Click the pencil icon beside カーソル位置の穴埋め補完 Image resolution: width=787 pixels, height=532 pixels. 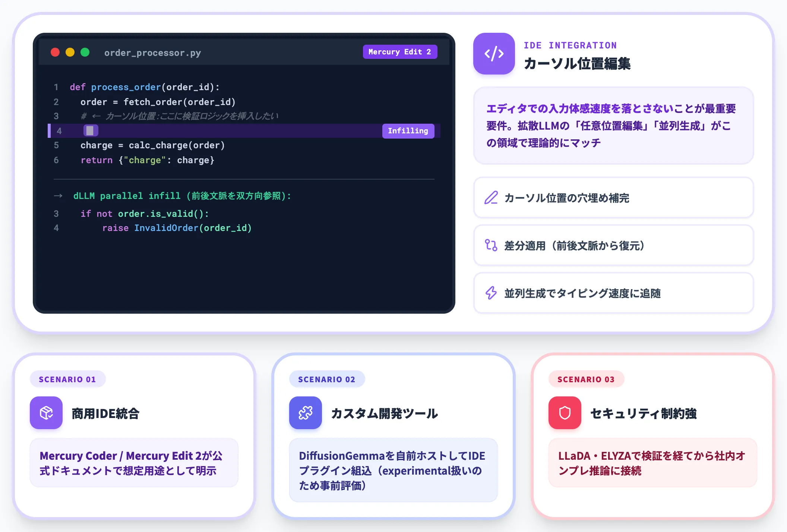[491, 198]
